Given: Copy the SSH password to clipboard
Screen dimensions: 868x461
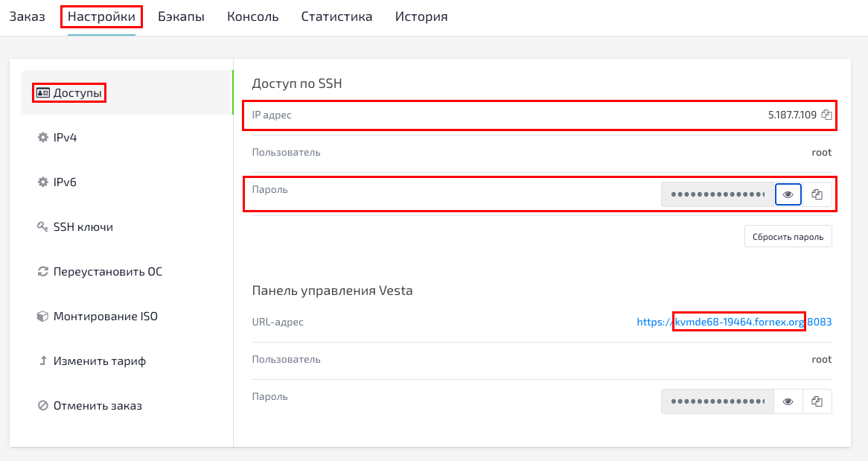Looking at the screenshot, I should point(817,194).
